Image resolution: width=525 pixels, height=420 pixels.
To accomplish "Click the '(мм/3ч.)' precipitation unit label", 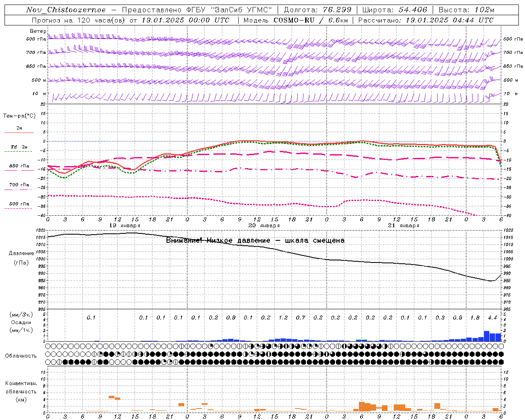I will (21, 315).
